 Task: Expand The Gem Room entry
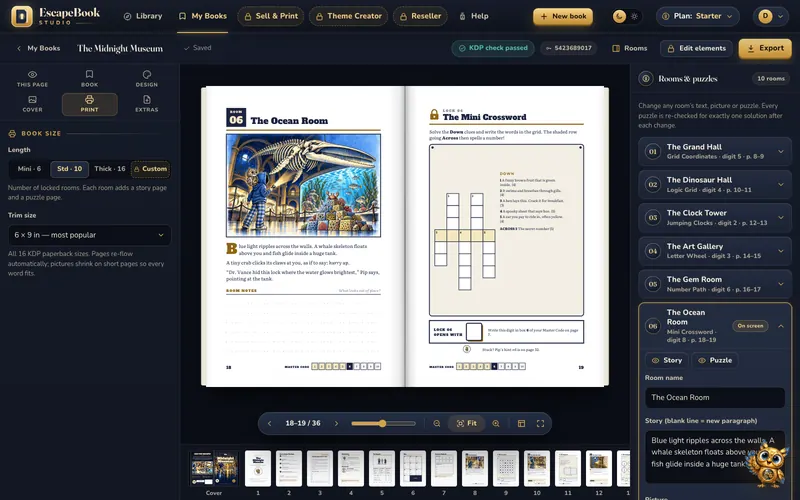click(x=714, y=284)
